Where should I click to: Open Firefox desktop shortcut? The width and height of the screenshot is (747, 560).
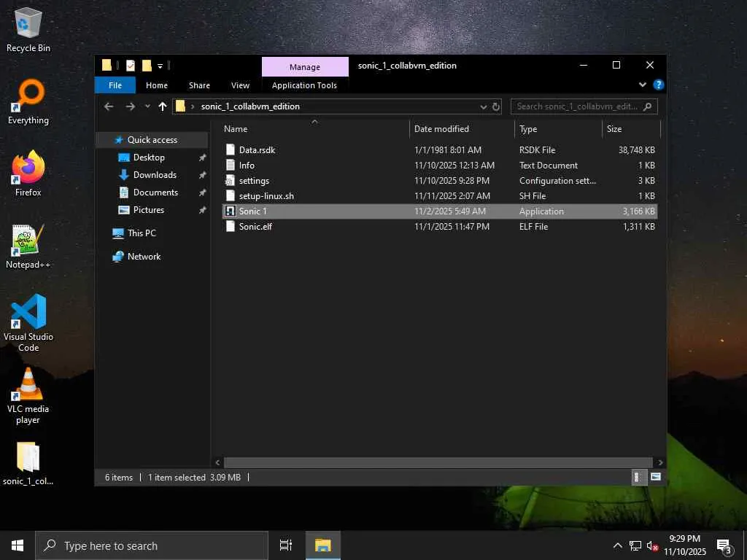pos(28,174)
